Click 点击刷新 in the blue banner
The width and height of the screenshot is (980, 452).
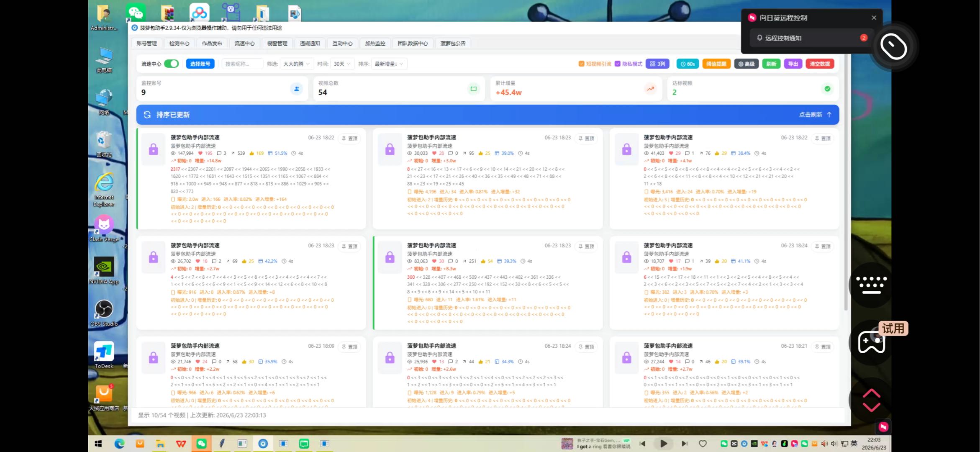(815, 115)
